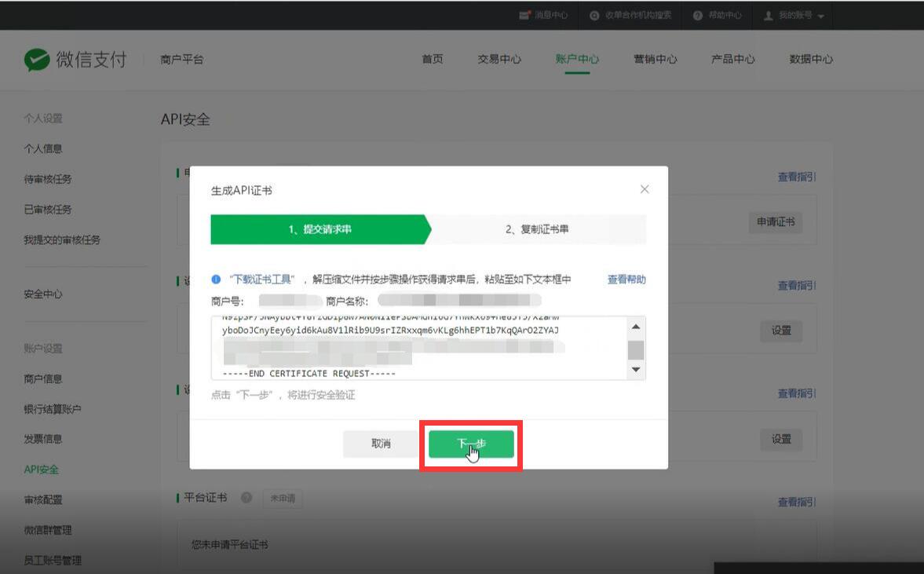
Task: Click the acquiring partner search icon
Action: [594, 16]
